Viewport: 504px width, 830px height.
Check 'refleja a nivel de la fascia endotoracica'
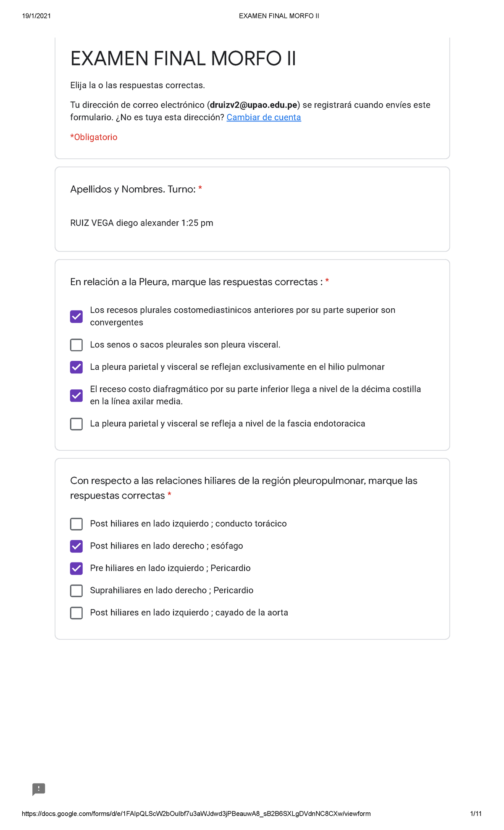point(76,424)
